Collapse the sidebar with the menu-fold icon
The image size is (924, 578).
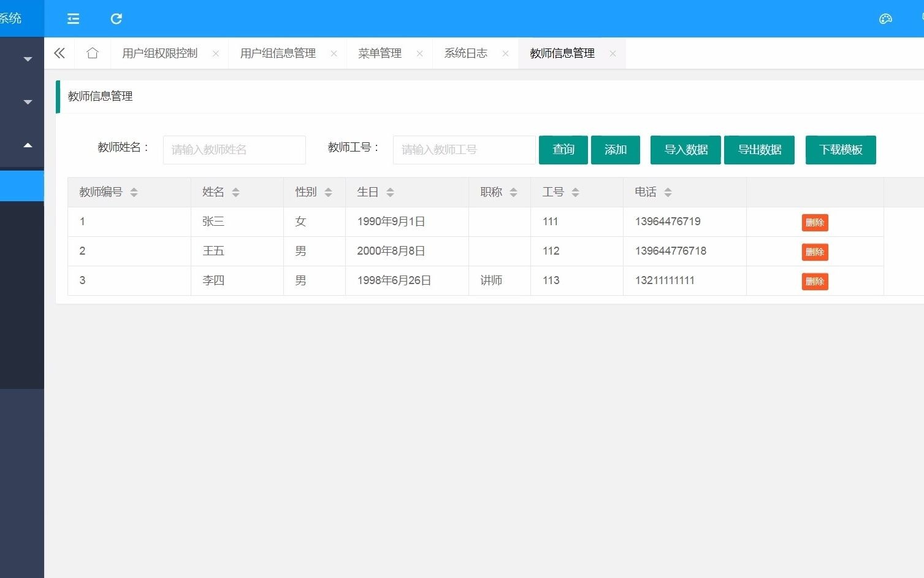click(73, 19)
